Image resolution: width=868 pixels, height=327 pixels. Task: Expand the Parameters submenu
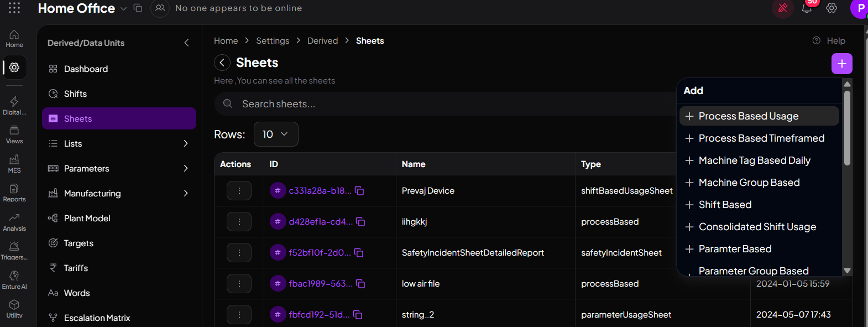[x=186, y=168]
